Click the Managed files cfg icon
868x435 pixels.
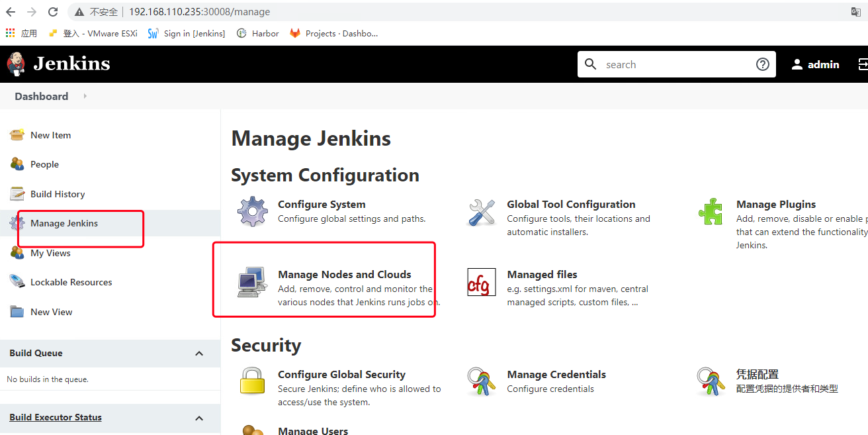coord(482,282)
